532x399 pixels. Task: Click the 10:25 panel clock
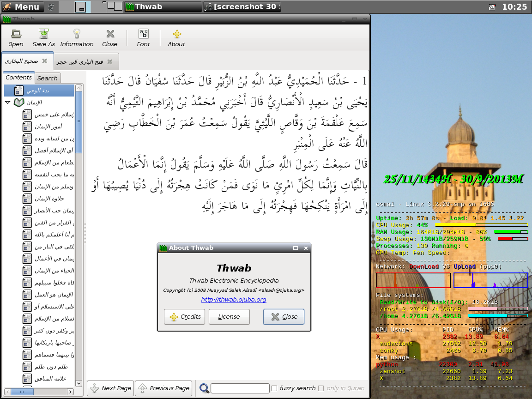click(x=514, y=6)
